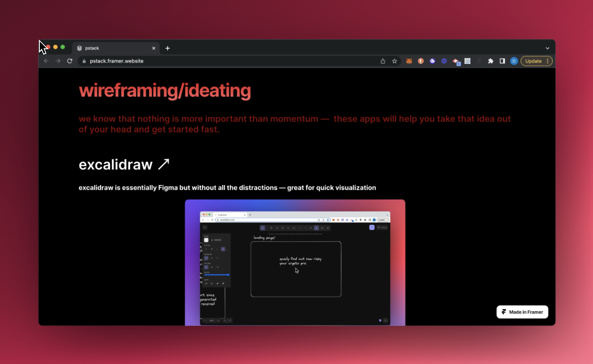Expand the tab search chevron
This screenshot has width=593, height=364.
[547, 48]
